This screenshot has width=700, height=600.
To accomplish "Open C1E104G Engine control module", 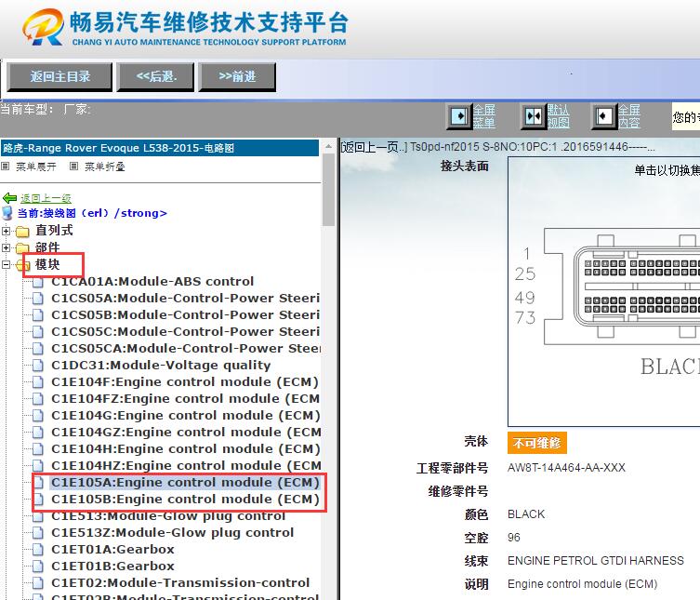I will click(185, 416).
